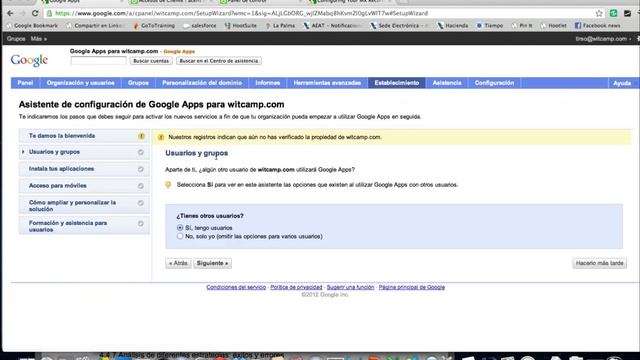Image resolution: width=640 pixels, height=360 pixels.
Task: Open the GoToTraining bookmark
Action: tap(154, 26)
